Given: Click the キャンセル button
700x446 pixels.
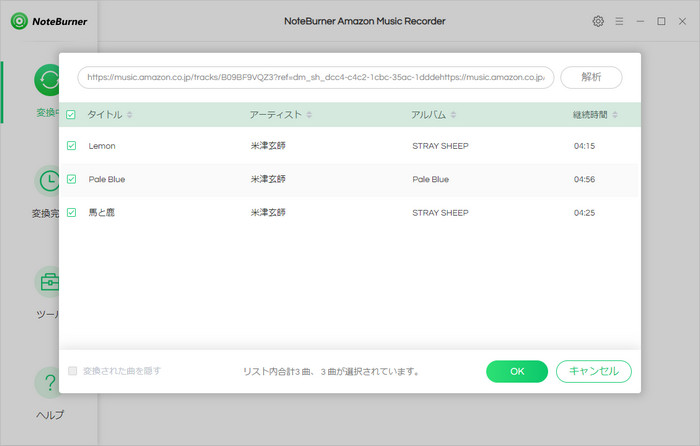Looking at the screenshot, I should (x=594, y=371).
